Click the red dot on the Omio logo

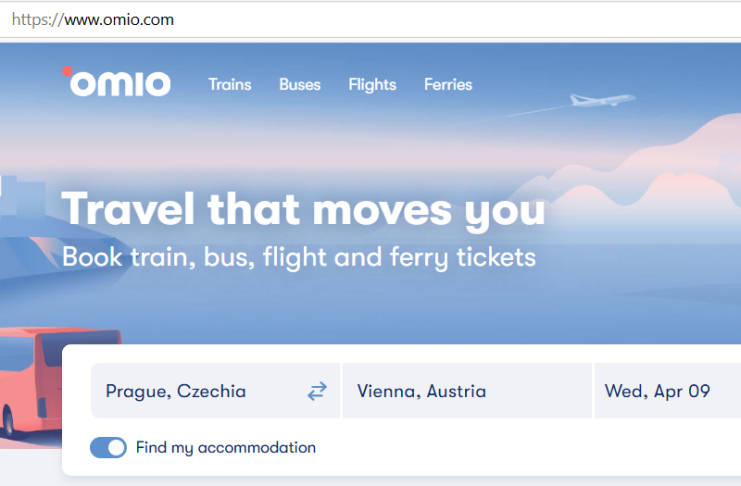coord(68,71)
